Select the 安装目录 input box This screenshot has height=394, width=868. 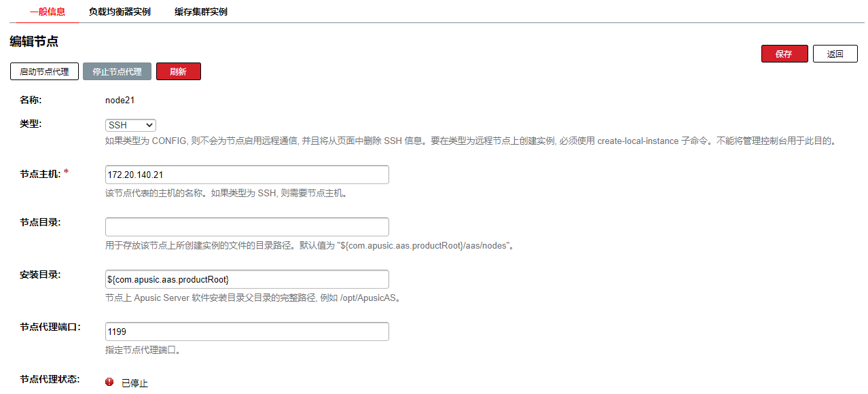tap(247, 279)
